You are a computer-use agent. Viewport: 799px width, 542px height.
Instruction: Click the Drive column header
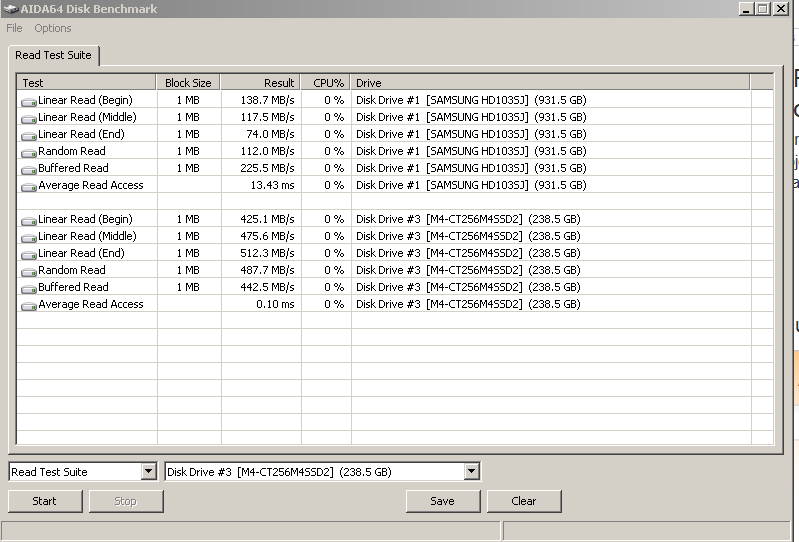[550, 83]
